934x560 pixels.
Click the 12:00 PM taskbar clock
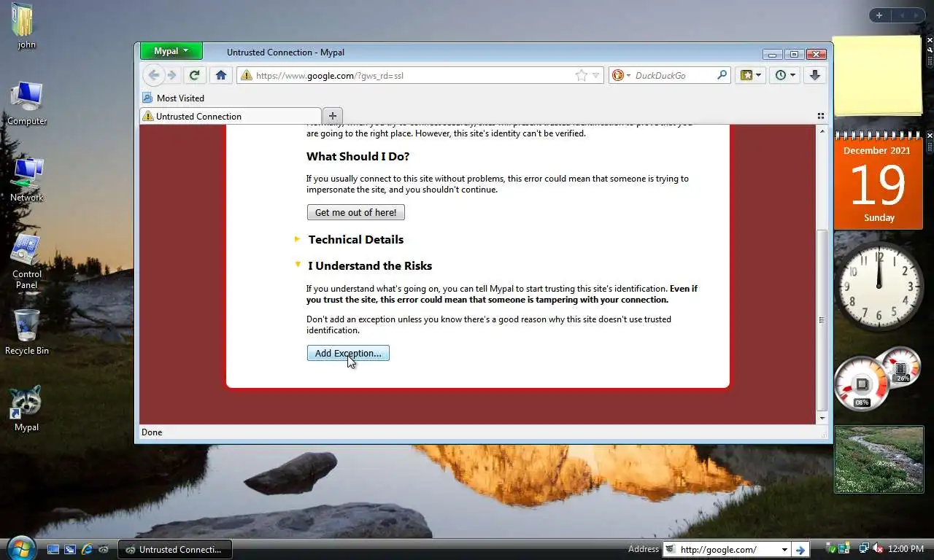pos(906,549)
